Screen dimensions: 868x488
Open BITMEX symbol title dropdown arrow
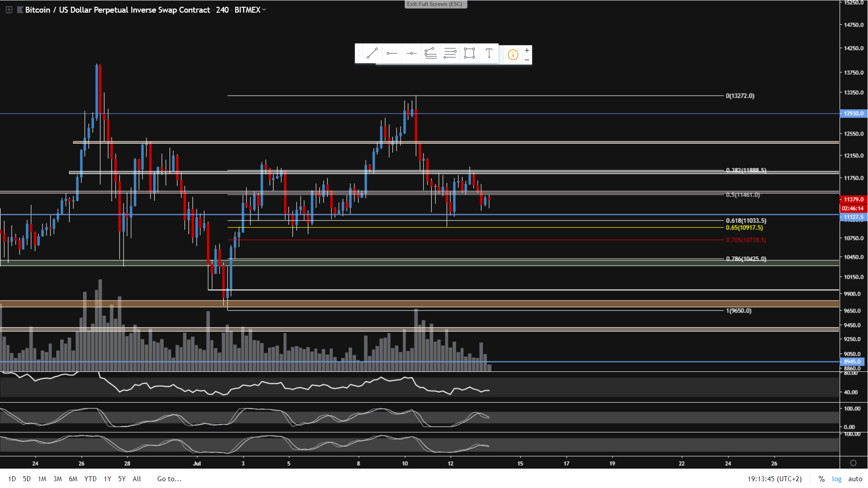(x=264, y=9)
